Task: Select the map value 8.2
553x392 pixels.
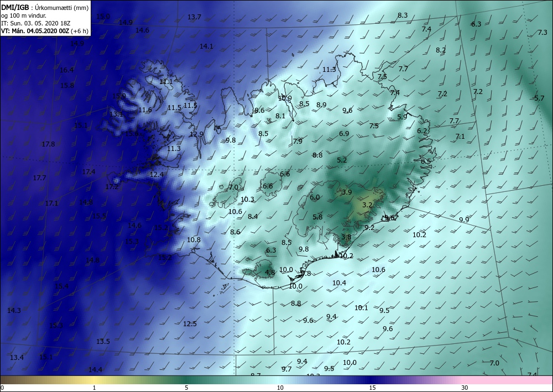Action: point(441,50)
